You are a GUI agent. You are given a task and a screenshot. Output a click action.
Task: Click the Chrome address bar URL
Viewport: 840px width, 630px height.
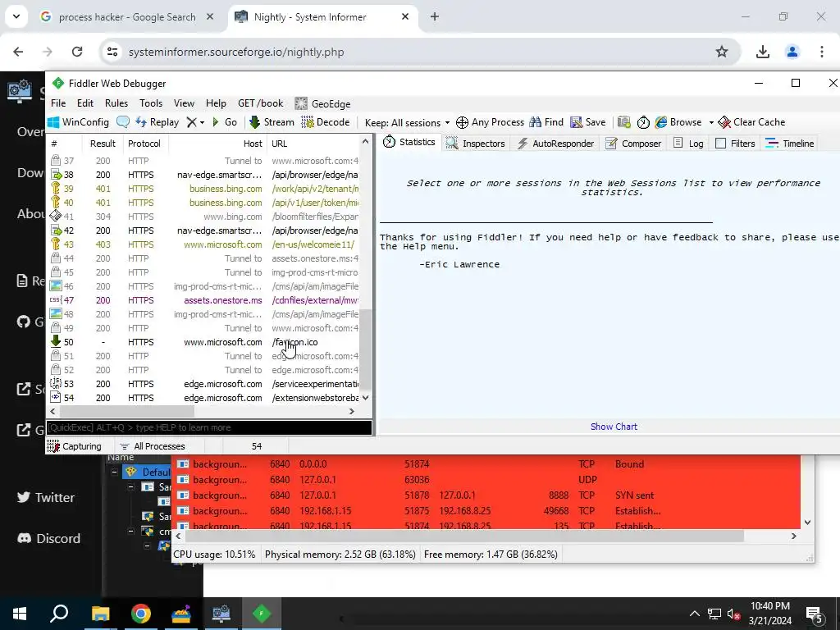point(236,52)
